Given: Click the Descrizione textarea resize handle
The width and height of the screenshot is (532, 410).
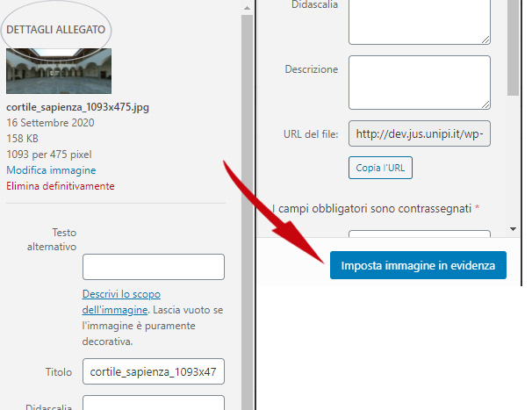Looking at the screenshot, I should click(485, 104).
